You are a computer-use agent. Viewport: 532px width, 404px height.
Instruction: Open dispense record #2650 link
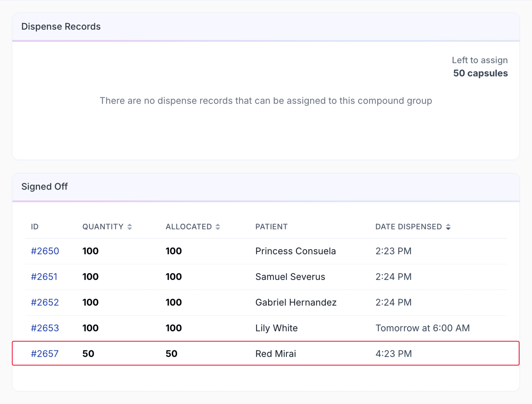45,251
